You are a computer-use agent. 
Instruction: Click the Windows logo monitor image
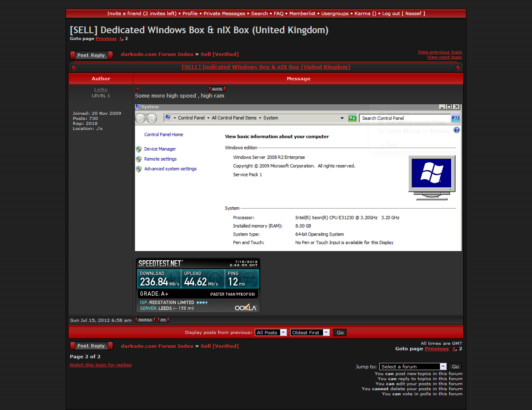click(x=431, y=177)
